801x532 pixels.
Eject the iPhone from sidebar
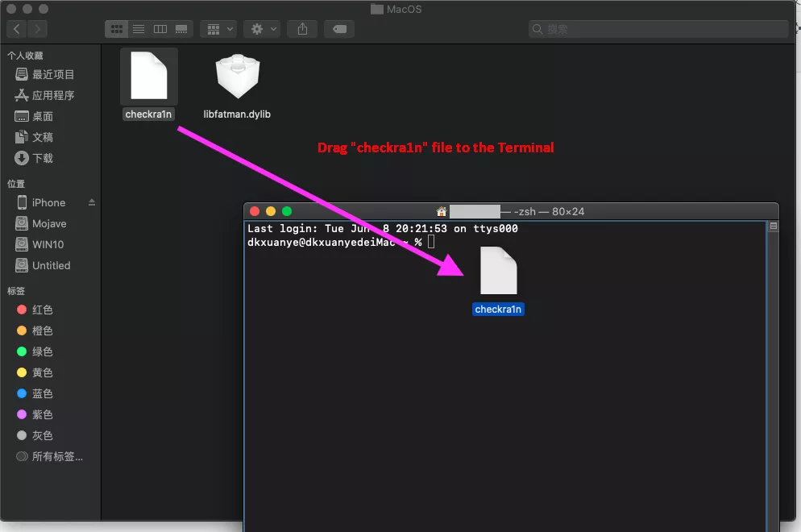(x=92, y=202)
